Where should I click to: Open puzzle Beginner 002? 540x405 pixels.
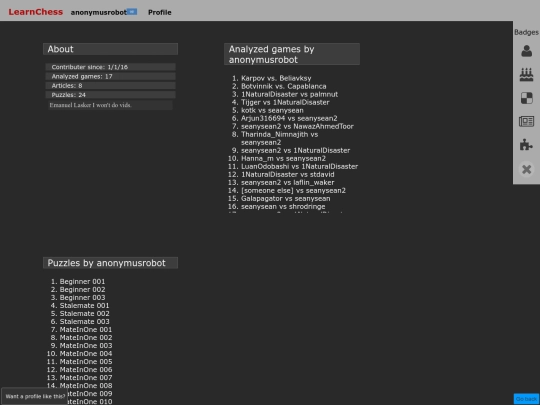tap(82, 289)
